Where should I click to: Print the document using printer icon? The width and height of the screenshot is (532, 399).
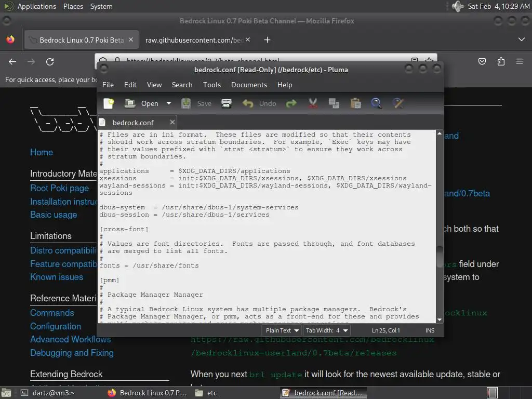[x=227, y=103]
